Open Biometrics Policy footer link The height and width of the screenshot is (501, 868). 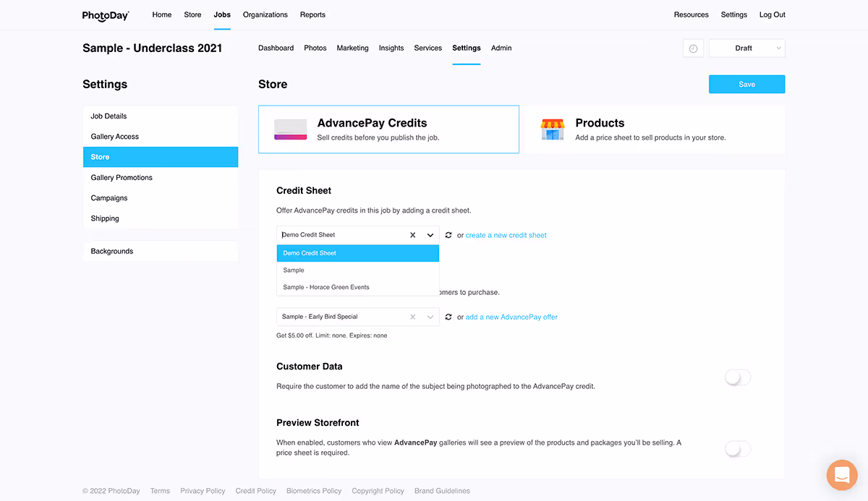tap(314, 491)
